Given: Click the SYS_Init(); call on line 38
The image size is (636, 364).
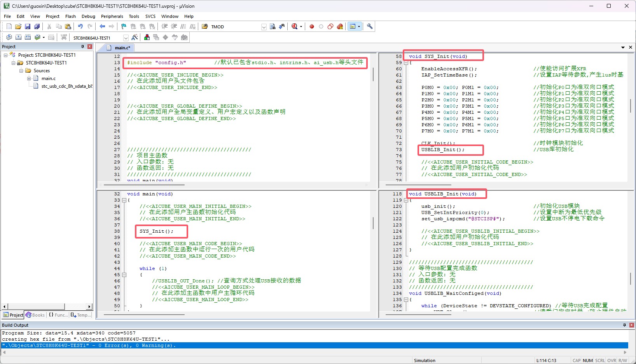Looking at the screenshot, I should [x=157, y=231].
